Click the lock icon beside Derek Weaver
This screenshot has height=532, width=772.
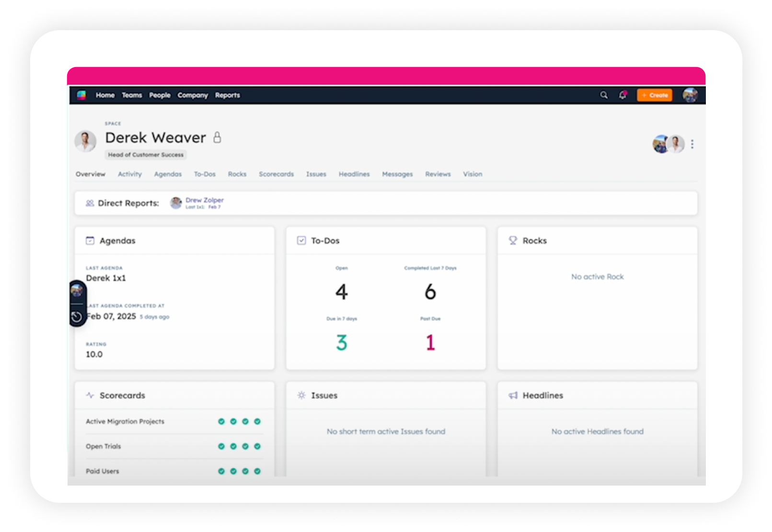(x=217, y=137)
